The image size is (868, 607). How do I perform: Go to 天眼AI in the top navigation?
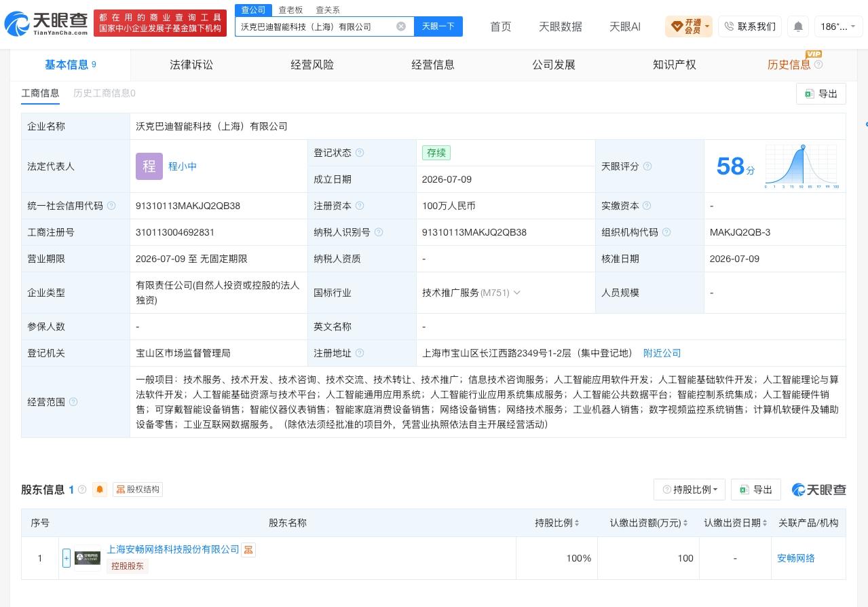click(625, 26)
